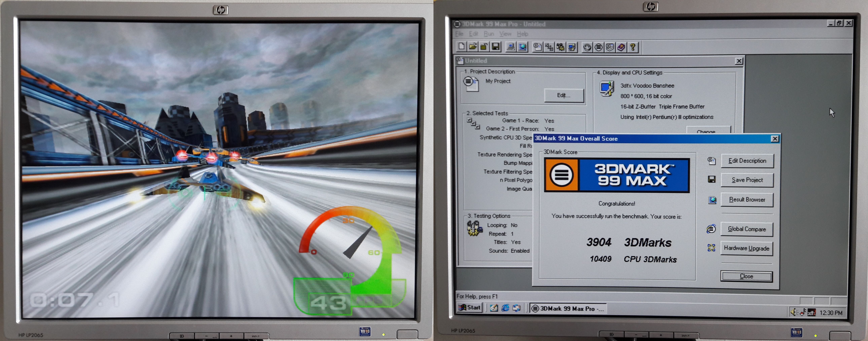Click the test selection checkboxes toolbar icon
868x341 pixels.
click(549, 47)
